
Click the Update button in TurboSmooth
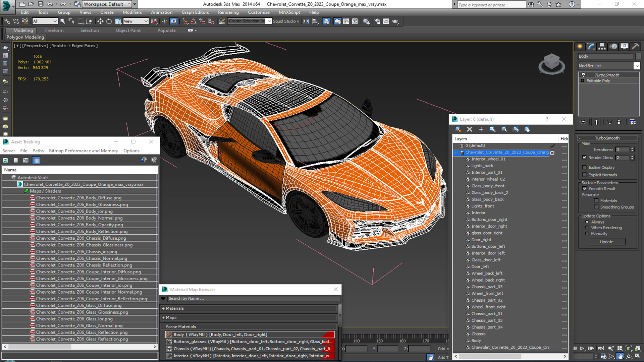point(607,242)
